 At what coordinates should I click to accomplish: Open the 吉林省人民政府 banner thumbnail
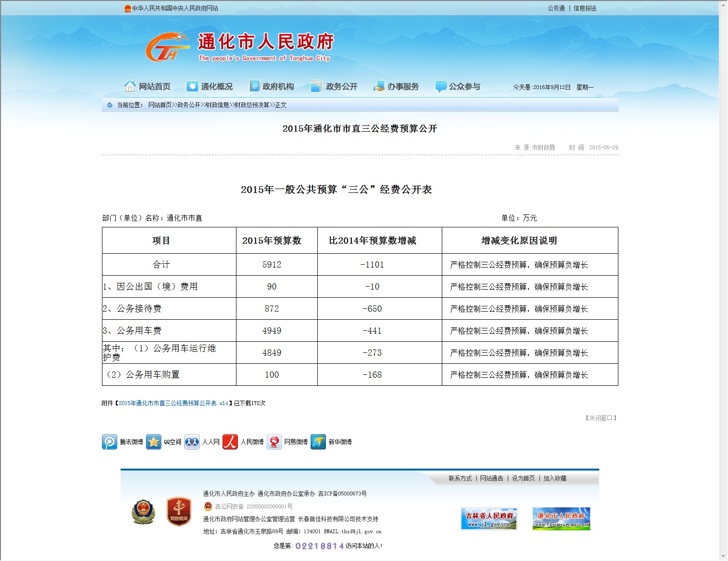coord(489,519)
